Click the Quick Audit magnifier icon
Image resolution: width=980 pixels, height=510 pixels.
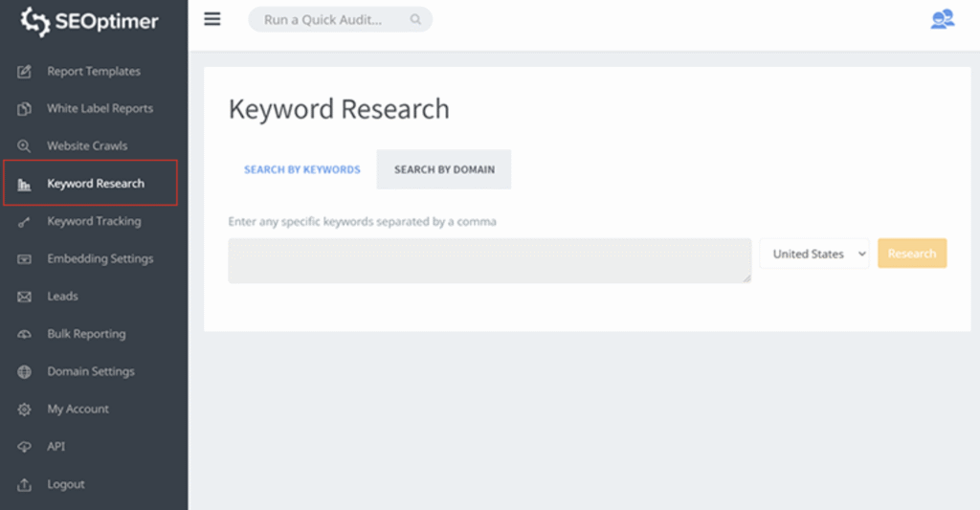pyautogui.click(x=415, y=19)
